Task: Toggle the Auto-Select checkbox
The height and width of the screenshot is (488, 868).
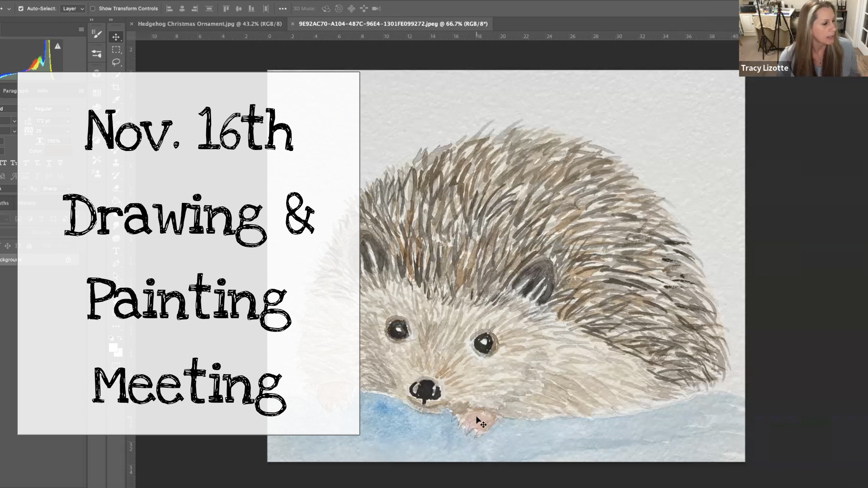Action: [x=21, y=9]
